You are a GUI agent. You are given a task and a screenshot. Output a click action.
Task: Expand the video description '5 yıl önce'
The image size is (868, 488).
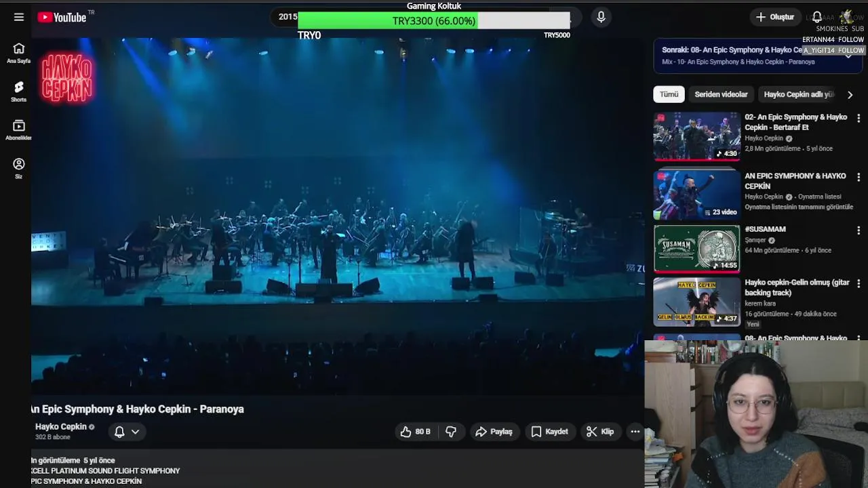point(99,460)
